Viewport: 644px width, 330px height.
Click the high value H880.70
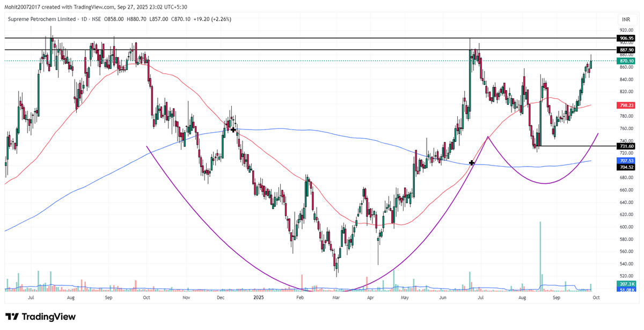coord(137,19)
